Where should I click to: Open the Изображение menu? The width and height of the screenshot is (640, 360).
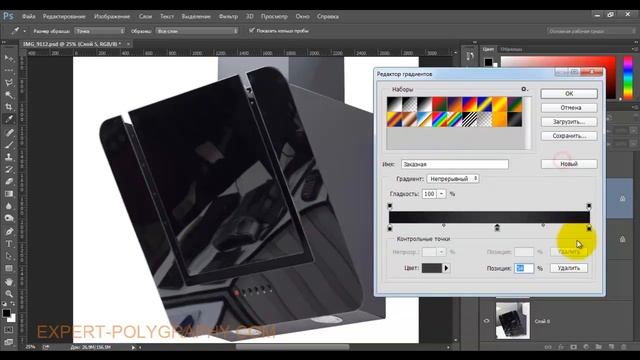[112, 16]
